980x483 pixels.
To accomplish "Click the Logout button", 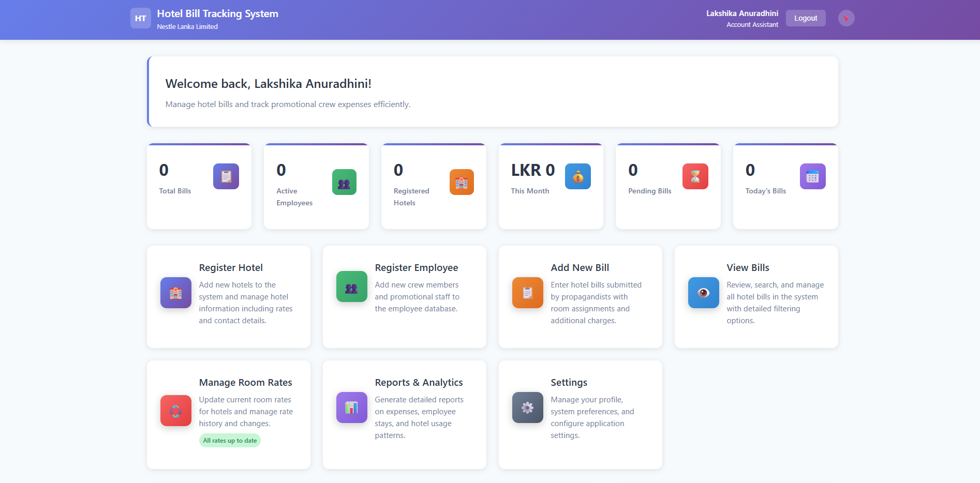I will (x=805, y=18).
